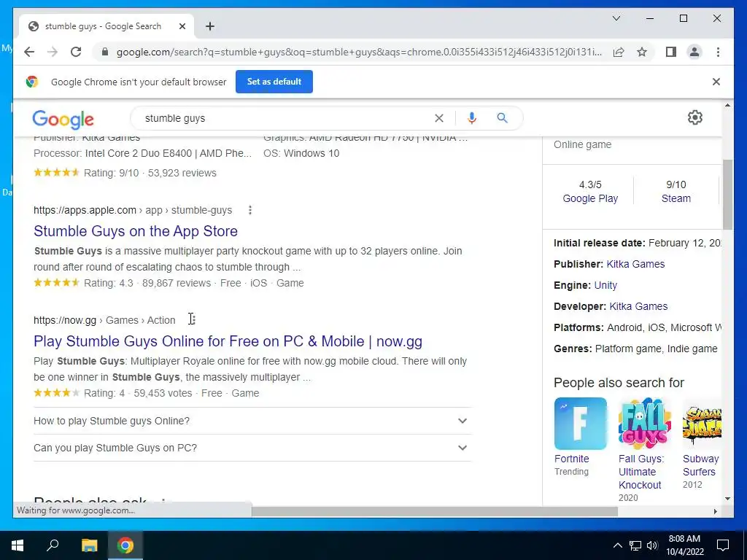Open Google quick settings gear
The height and width of the screenshot is (560, 747).
pyautogui.click(x=695, y=117)
